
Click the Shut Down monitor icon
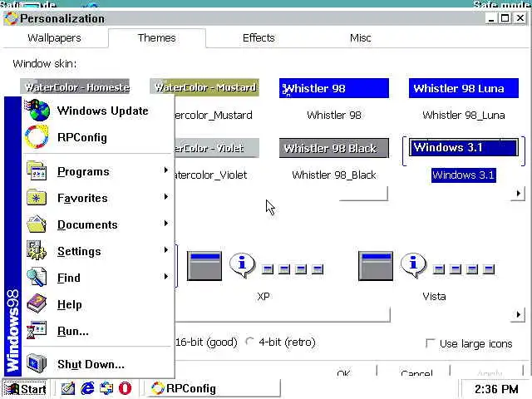click(37, 363)
